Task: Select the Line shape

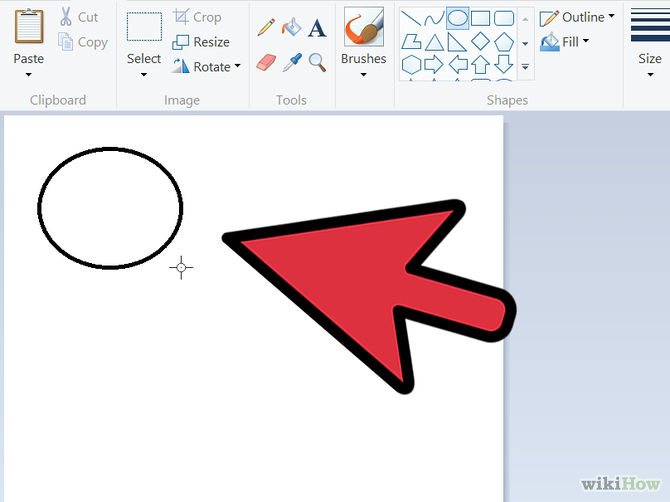Action: pyautogui.click(x=411, y=18)
